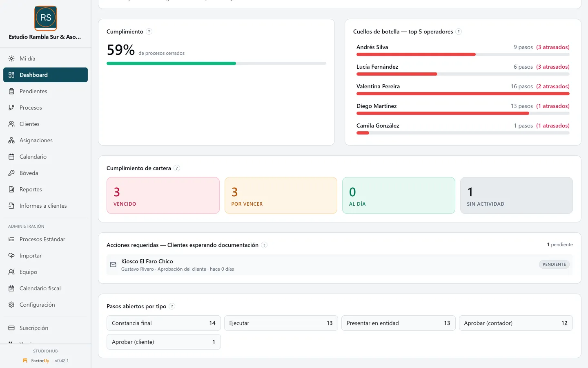Click the Estudio Rambla Sur & Aso... name
588x368 pixels.
[x=45, y=37]
